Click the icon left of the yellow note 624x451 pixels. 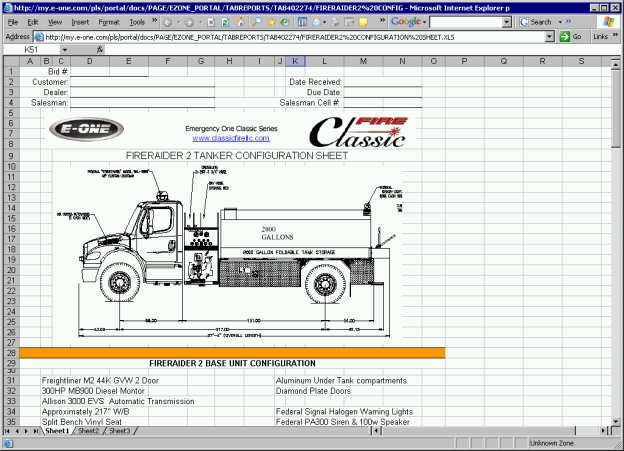[x=349, y=22]
